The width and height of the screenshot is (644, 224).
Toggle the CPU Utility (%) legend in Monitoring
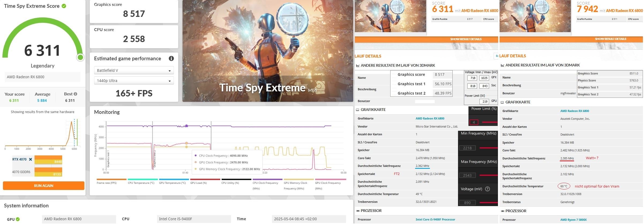pyautogui.click(x=236, y=181)
